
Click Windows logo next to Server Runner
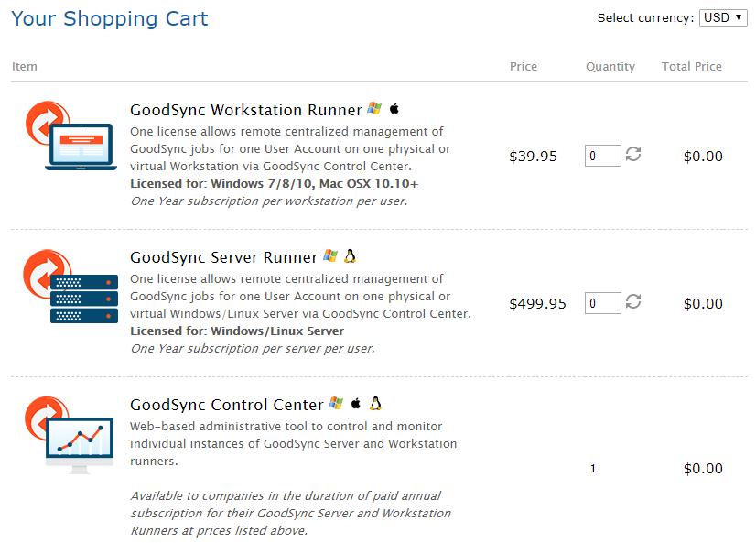coord(330,256)
